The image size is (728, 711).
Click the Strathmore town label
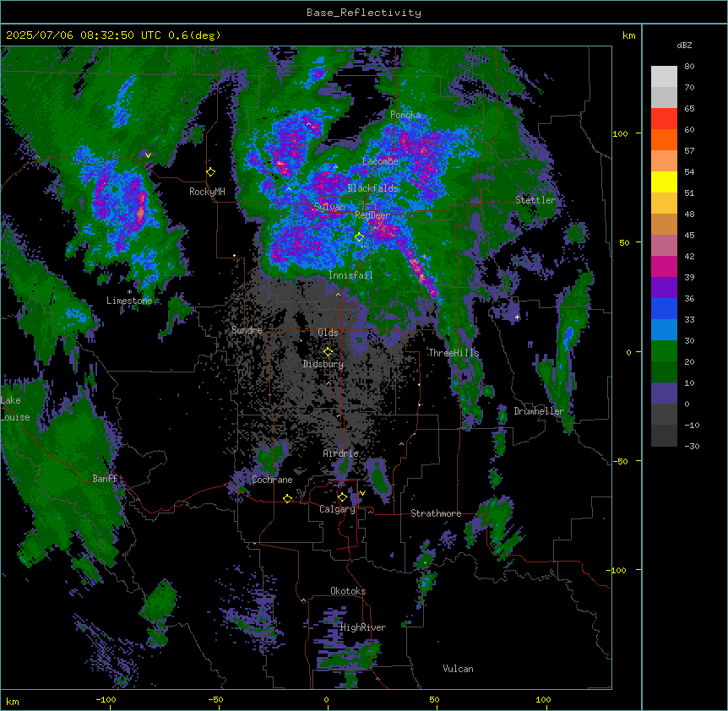436,513
